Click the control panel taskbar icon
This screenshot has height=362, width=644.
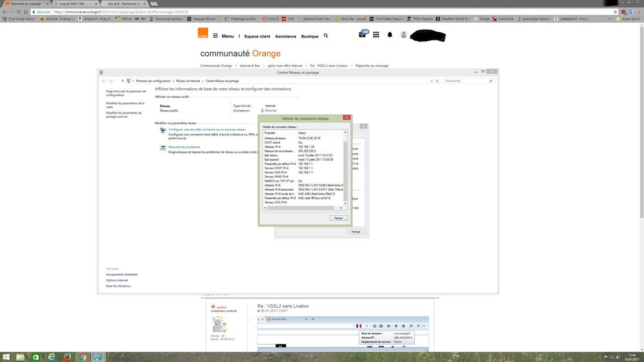(x=98, y=357)
